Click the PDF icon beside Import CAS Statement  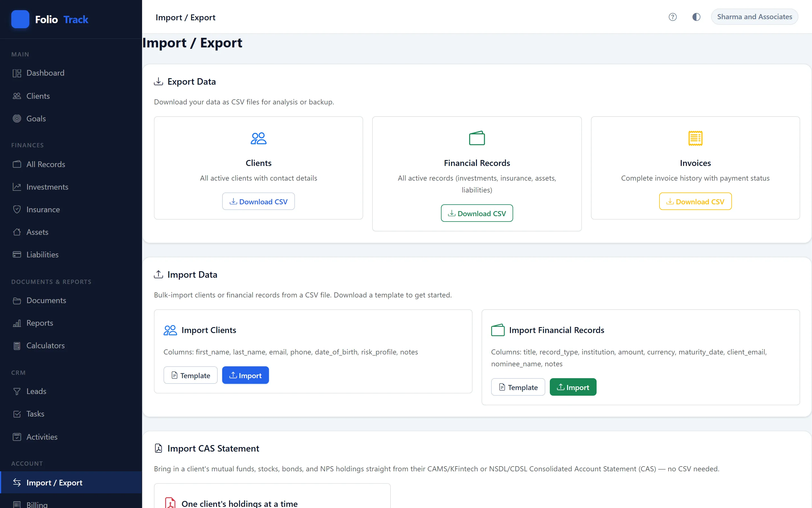click(158, 448)
